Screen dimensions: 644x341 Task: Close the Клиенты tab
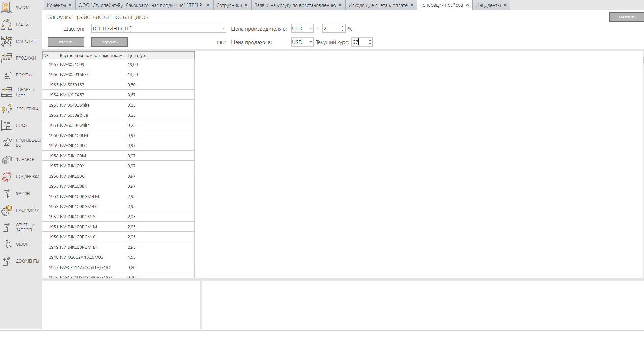(x=70, y=5)
